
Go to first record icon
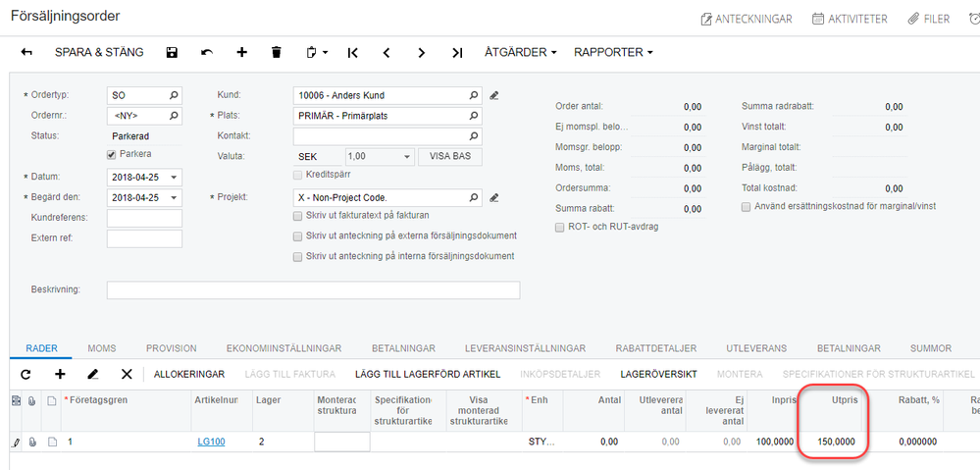[352, 52]
